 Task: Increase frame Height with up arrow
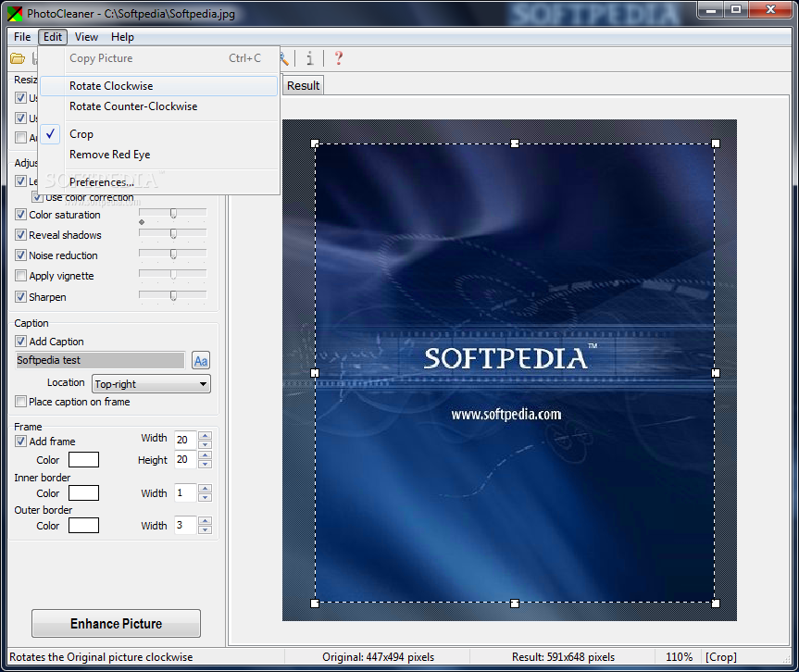[x=205, y=455]
